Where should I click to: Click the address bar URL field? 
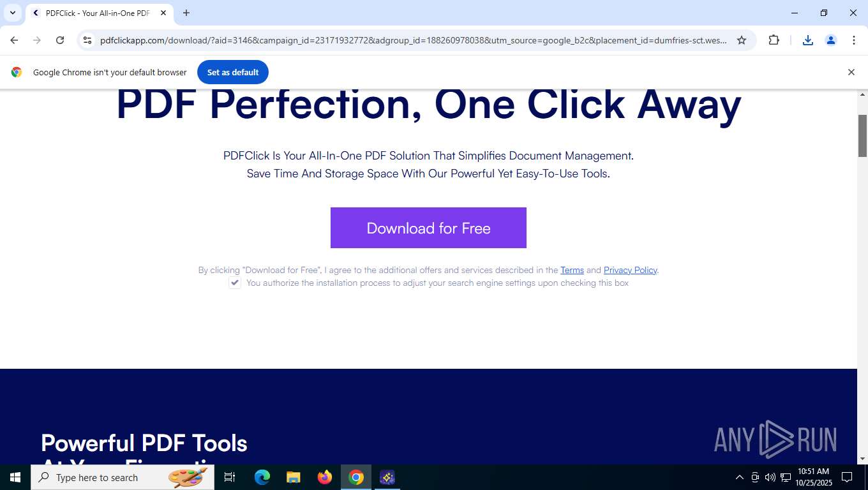coord(414,40)
